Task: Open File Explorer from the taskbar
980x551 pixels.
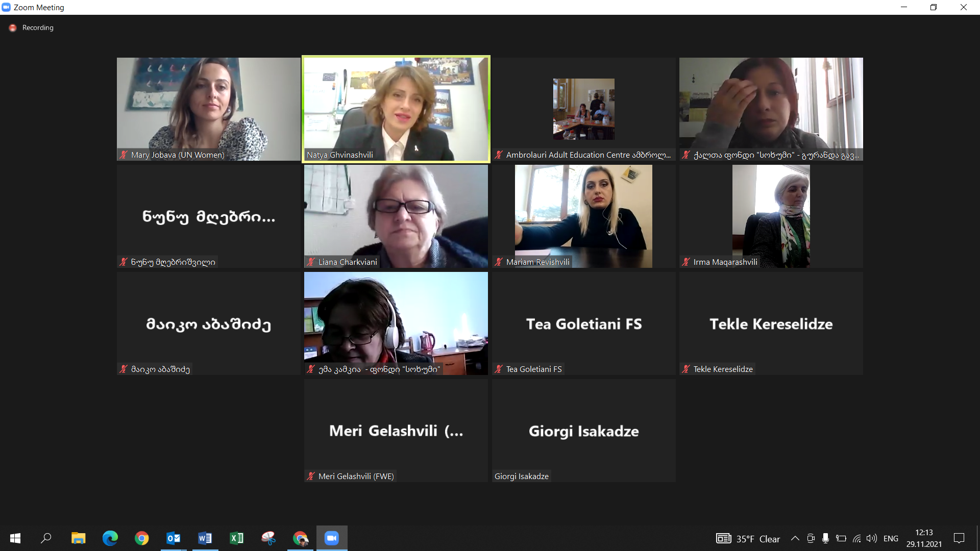Action: pyautogui.click(x=78, y=538)
